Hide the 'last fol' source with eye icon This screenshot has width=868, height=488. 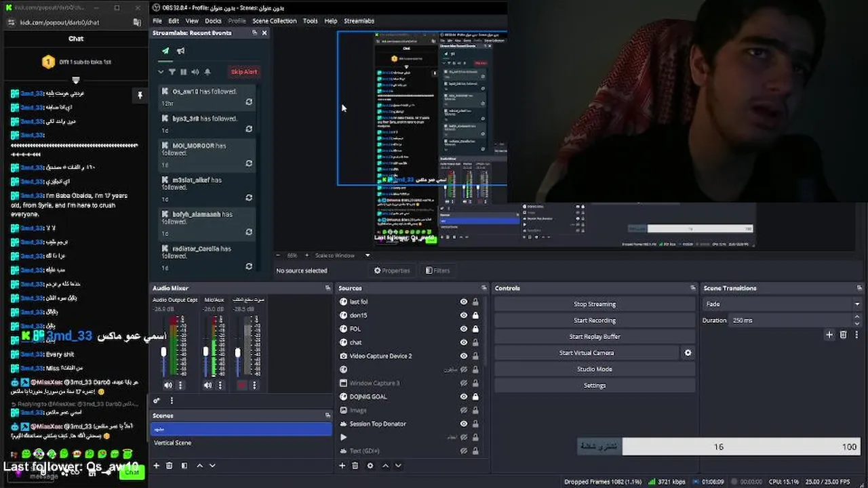coord(464,302)
